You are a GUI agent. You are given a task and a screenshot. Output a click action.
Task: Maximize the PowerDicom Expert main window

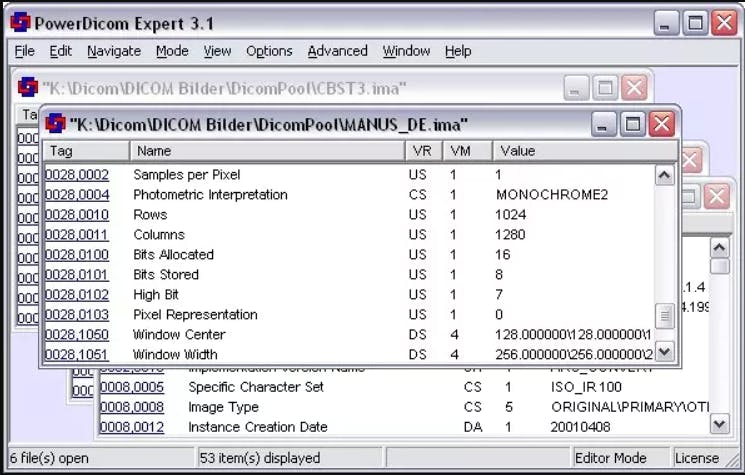tap(695, 23)
